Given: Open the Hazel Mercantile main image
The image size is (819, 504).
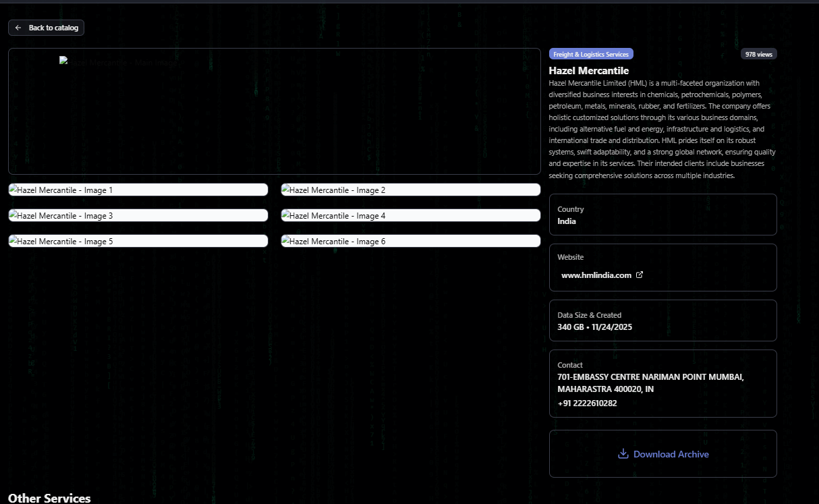Looking at the screenshot, I should pos(274,111).
